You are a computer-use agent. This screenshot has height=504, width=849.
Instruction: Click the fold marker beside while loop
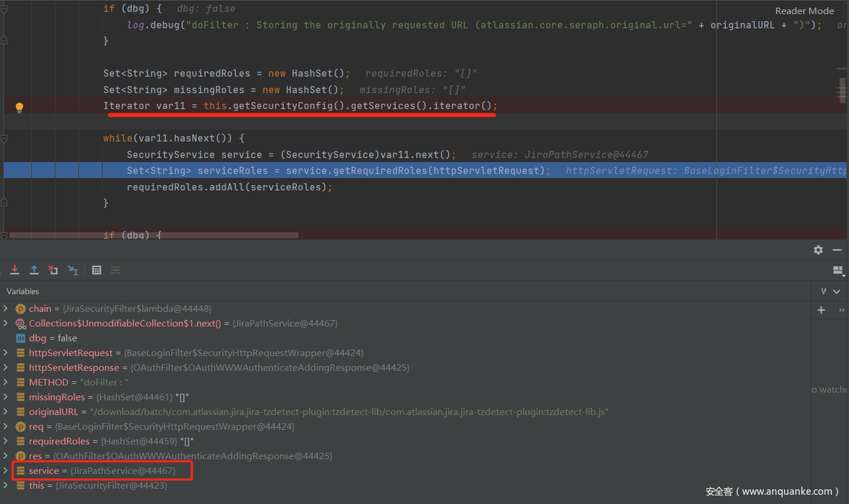4,139
